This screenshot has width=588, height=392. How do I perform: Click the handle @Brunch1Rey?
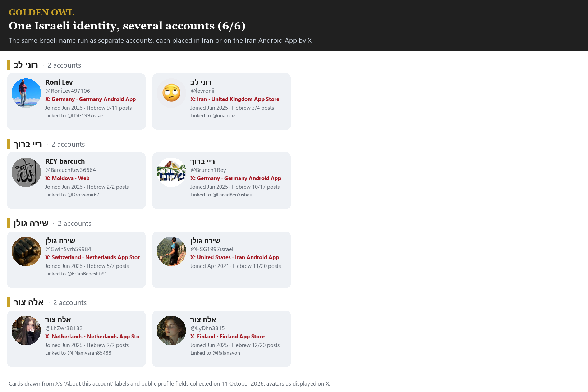pyautogui.click(x=208, y=170)
